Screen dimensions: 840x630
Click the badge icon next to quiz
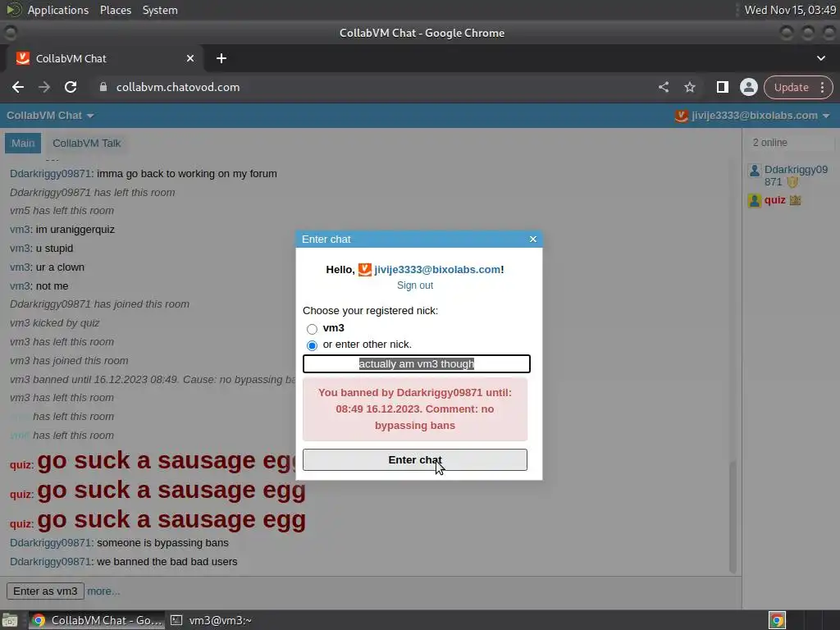click(x=795, y=200)
